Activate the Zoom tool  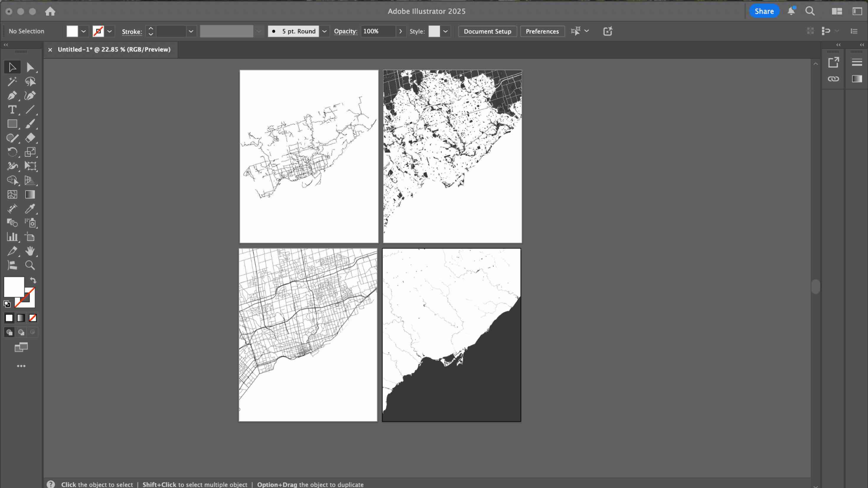[x=30, y=265]
